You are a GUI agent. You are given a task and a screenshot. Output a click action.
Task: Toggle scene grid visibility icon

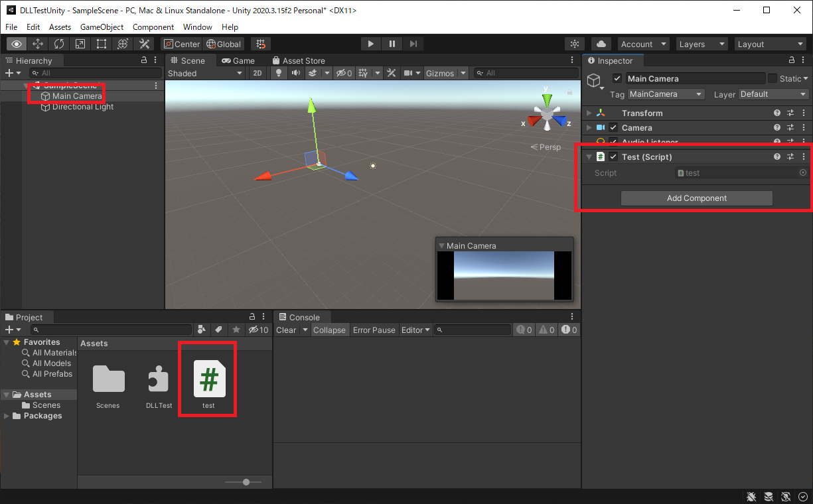[x=363, y=73]
